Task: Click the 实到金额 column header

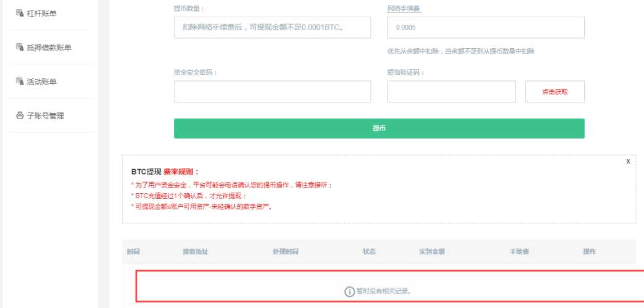Action: click(431, 251)
